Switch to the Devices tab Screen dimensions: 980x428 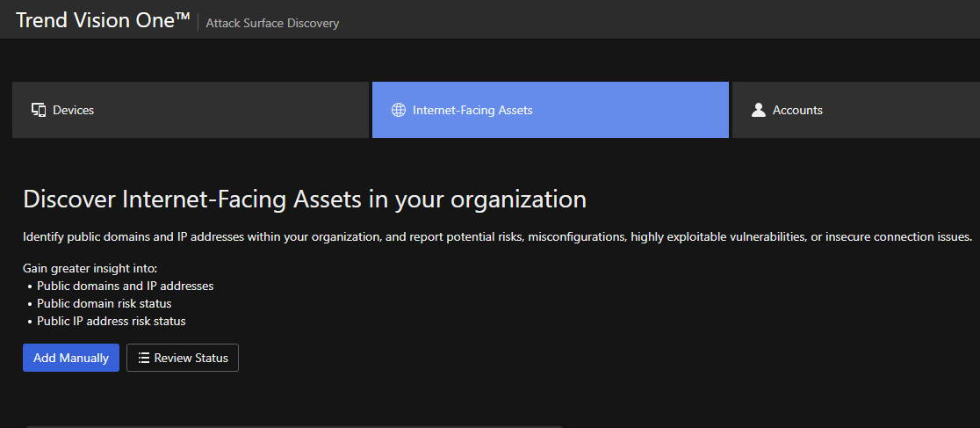(190, 110)
